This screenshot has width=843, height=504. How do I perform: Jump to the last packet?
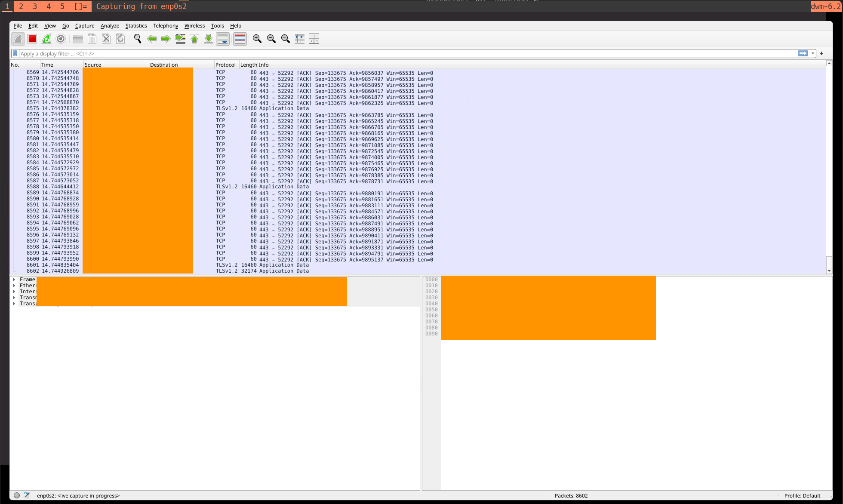point(209,39)
